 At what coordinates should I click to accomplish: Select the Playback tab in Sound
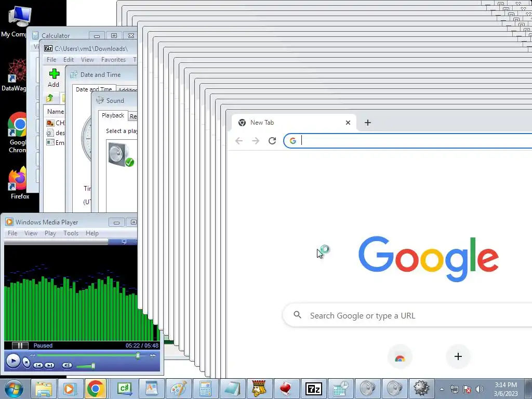(113, 115)
